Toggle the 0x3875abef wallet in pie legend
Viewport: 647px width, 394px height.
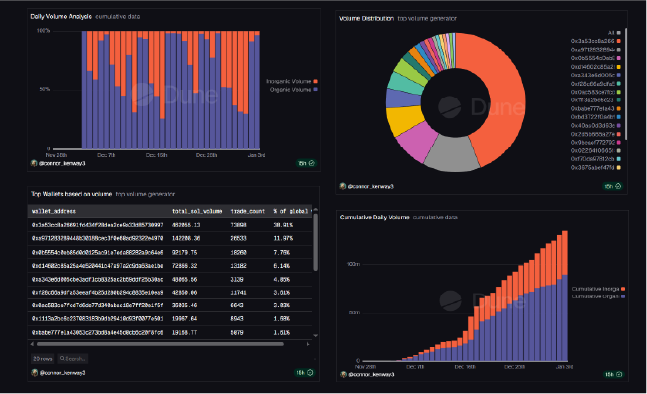(x=595, y=168)
